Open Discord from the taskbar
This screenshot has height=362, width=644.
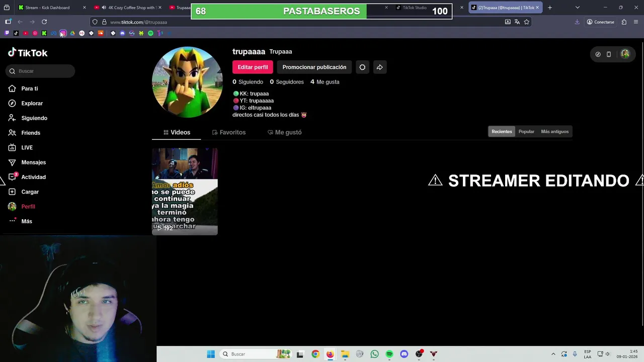[x=404, y=354]
